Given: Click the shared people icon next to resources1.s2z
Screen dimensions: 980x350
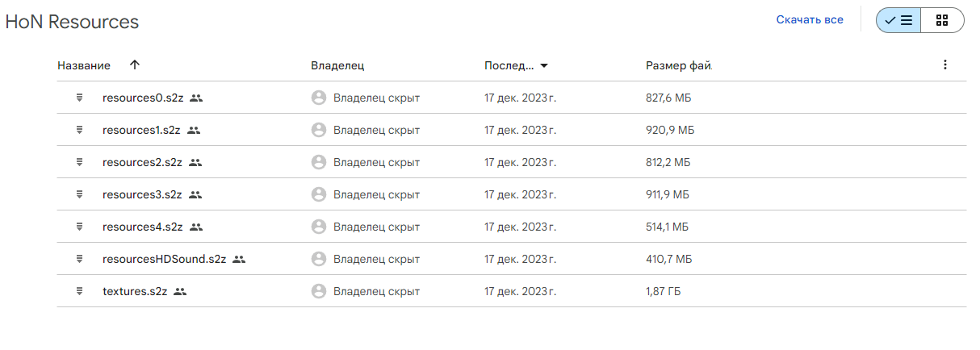Looking at the screenshot, I should click(x=194, y=130).
